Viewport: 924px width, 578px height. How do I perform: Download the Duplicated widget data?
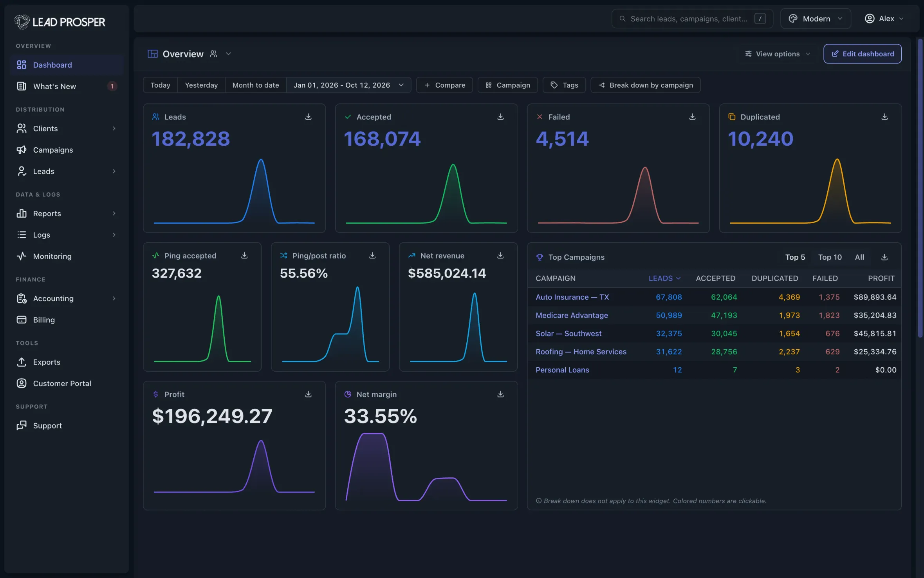[884, 117]
